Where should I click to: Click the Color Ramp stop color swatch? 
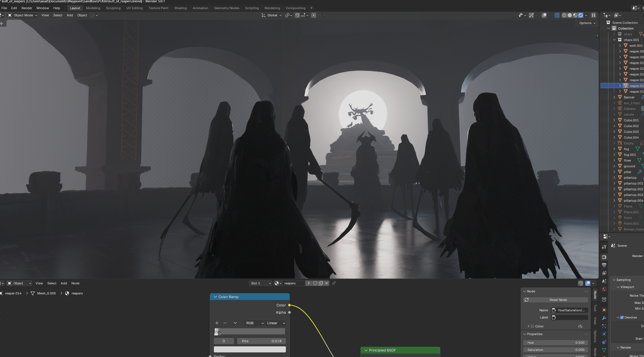(250, 349)
